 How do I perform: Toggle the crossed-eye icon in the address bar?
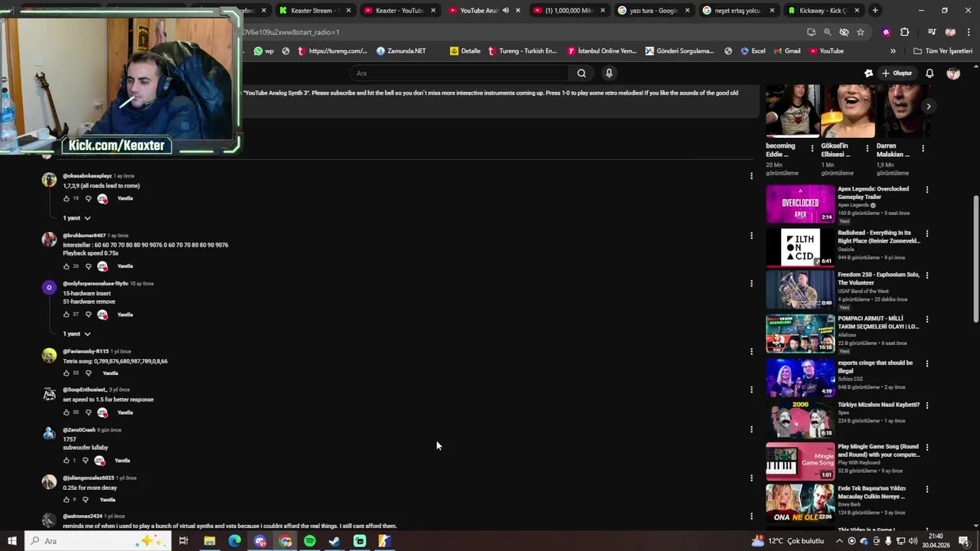pyautogui.click(x=844, y=32)
